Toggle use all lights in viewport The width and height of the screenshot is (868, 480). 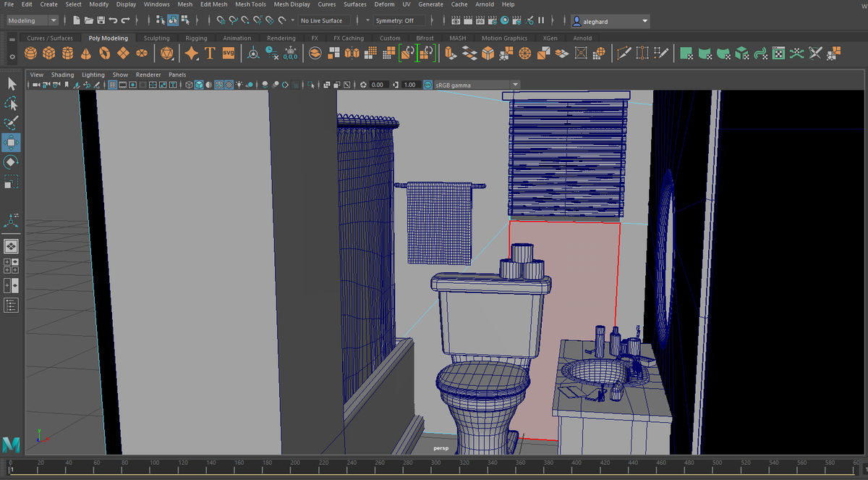(x=239, y=85)
